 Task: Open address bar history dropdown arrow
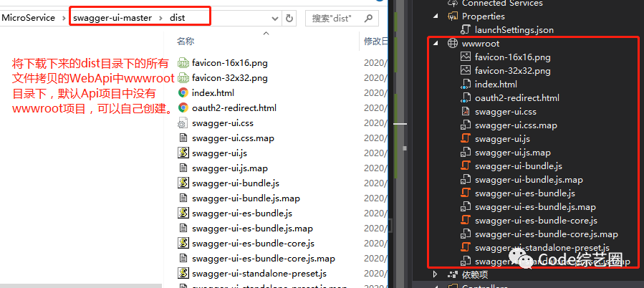(x=275, y=18)
